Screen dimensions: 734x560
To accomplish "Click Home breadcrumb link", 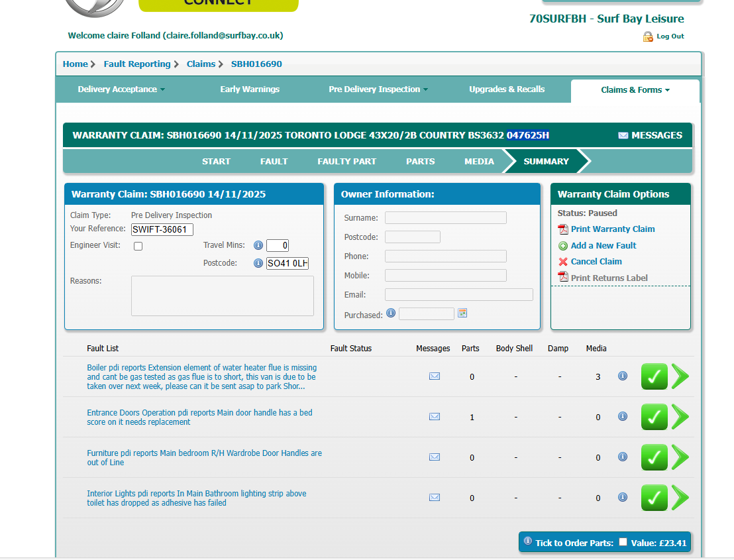I will point(76,64).
